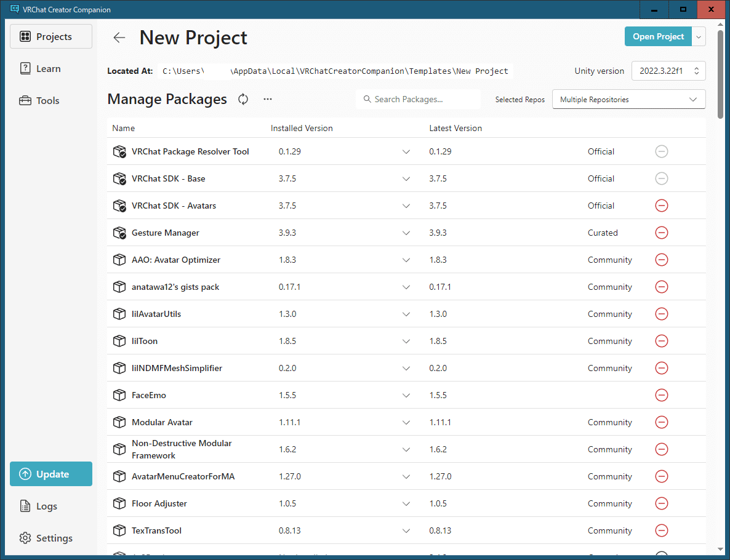The height and width of the screenshot is (560, 730).
Task: Expand AAO: Avatar Optimizer version list
Action: click(406, 260)
